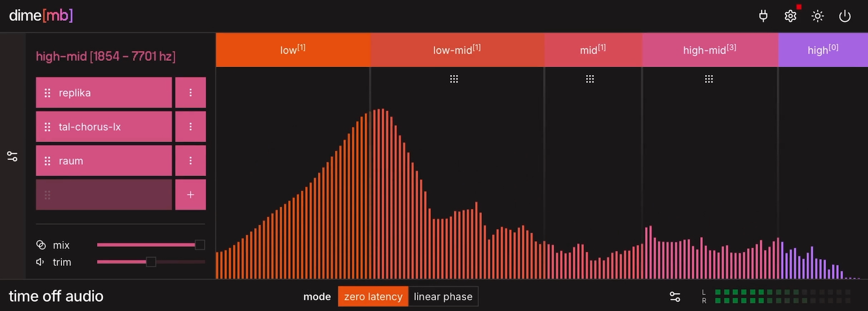Viewport: 868px width, 311px height.
Task: Add a new plugin with plus button
Action: (x=191, y=195)
